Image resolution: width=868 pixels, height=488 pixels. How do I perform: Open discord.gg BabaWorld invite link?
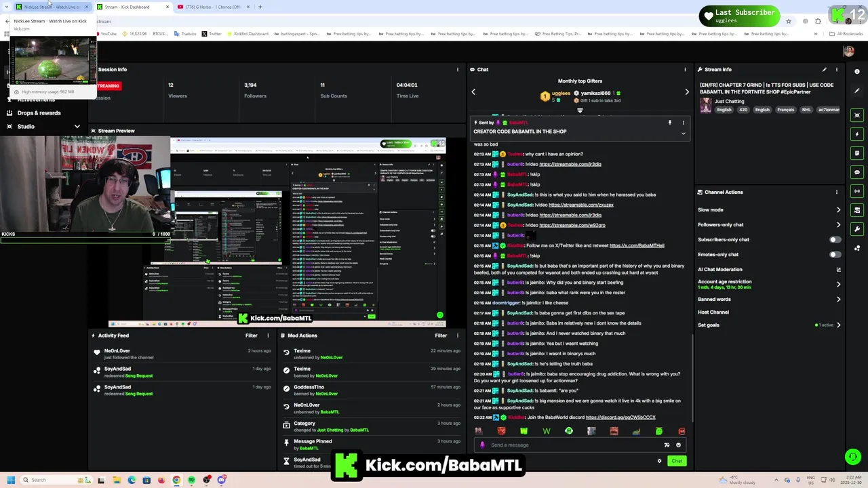tap(620, 418)
